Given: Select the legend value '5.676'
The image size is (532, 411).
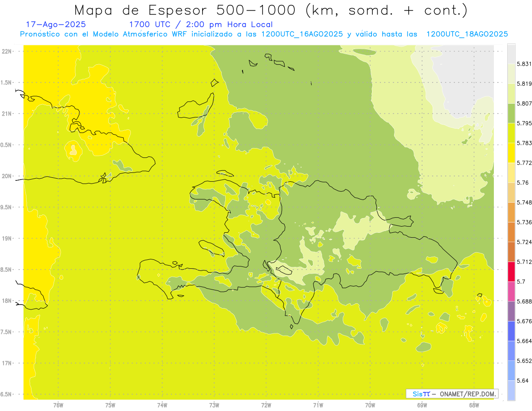Looking at the screenshot, I should click(524, 321).
